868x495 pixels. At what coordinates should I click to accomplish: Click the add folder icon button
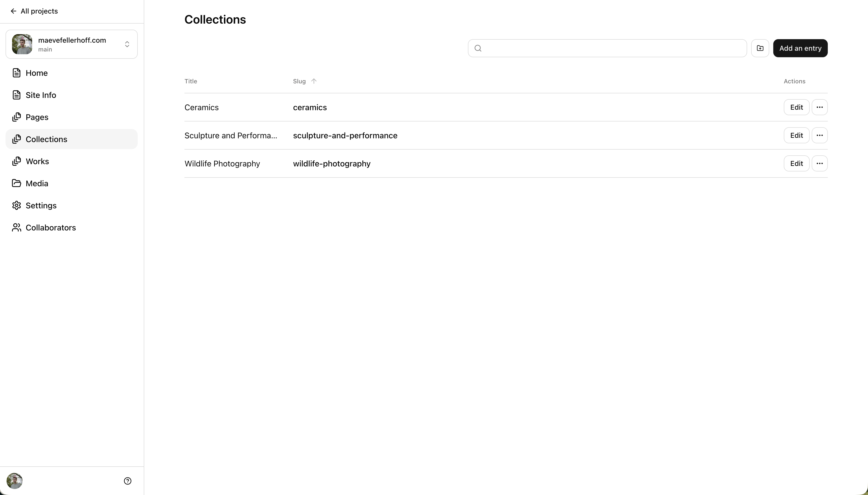760,48
